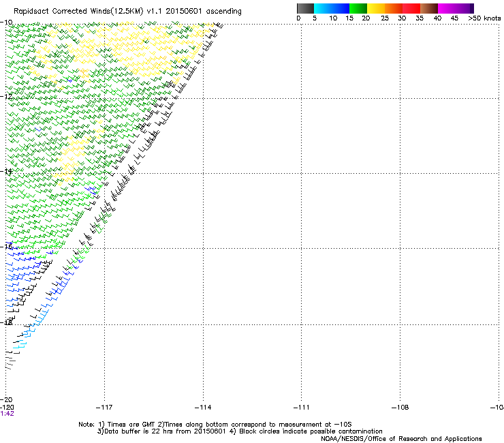The image size is (504, 443).
Task: Click the orange 25-30 knots color band
Action: (394, 8)
